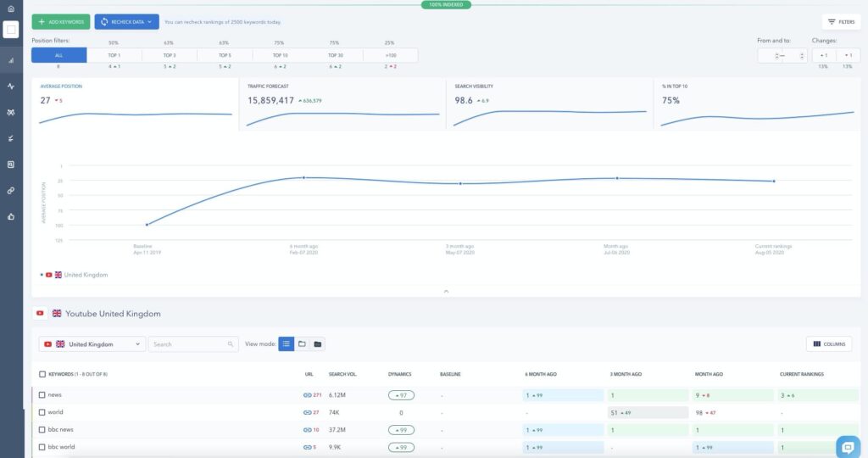Sort by Current Rankings column header
The image size is (868, 458).
802,374
